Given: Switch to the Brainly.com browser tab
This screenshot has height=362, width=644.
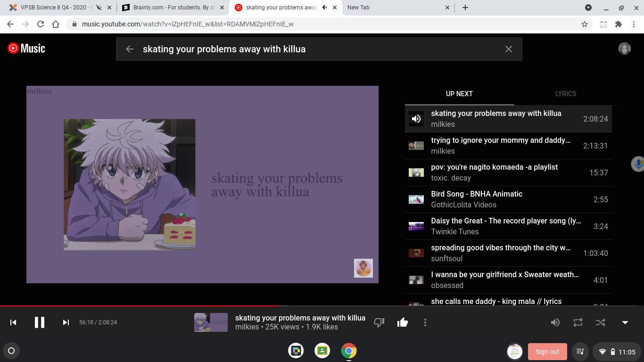Looking at the screenshot, I should (174, 8).
